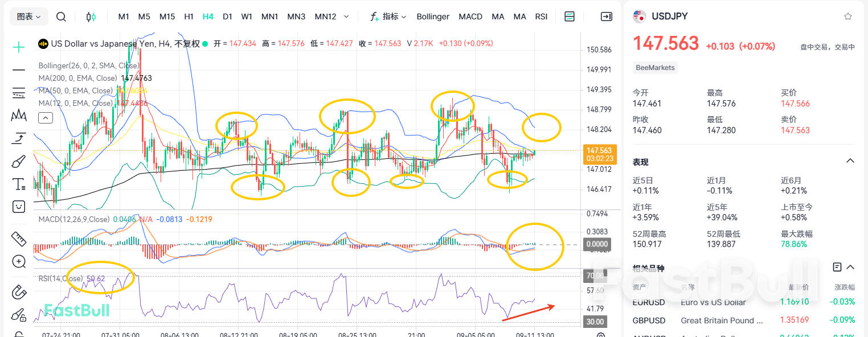Switch to D1 timeframe
The height and width of the screenshot is (337, 868).
tap(227, 17)
